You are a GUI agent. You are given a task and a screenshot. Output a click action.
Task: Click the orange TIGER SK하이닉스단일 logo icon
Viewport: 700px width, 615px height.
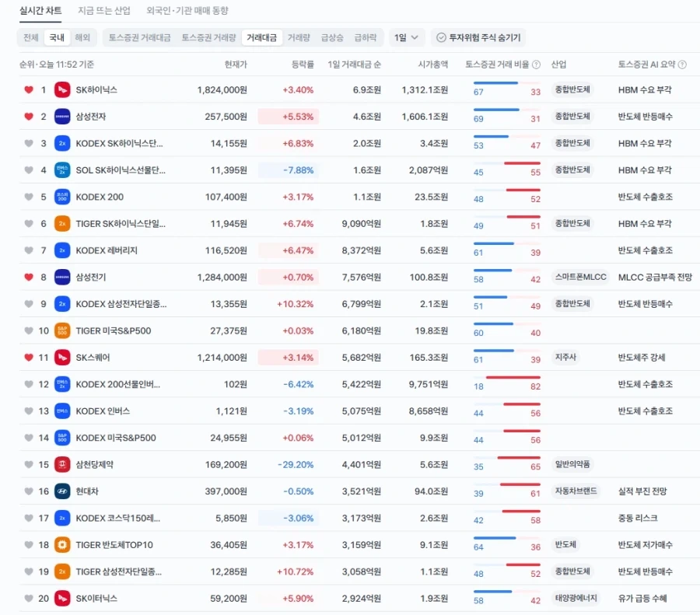click(62, 224)
